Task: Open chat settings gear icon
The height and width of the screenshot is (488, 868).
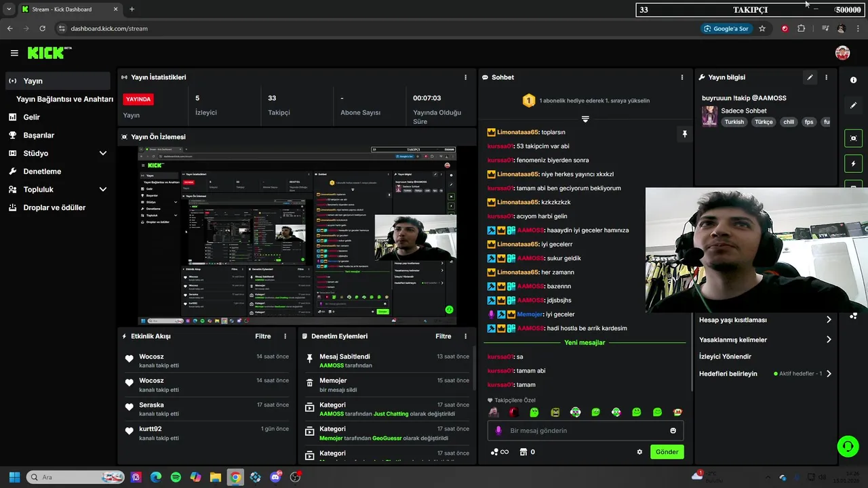Action: (639, 452)
